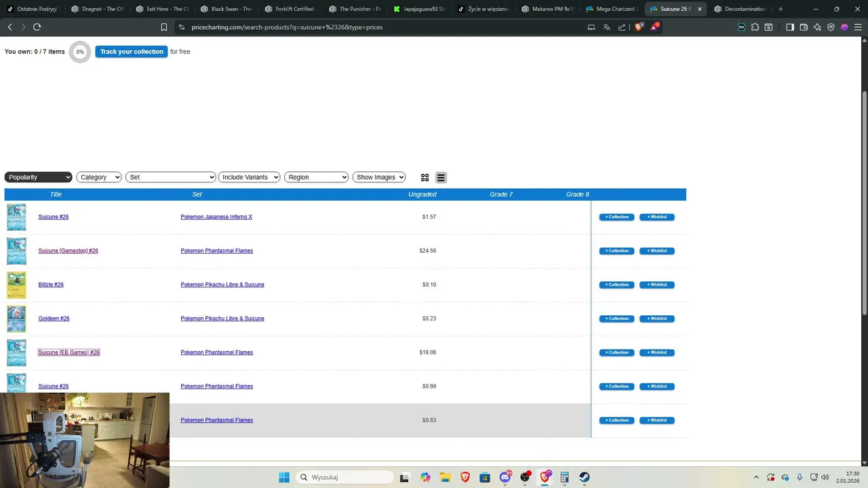Expand the Show Images dropdown
Screen dimensions: 868x488
(x=379, y=177)
